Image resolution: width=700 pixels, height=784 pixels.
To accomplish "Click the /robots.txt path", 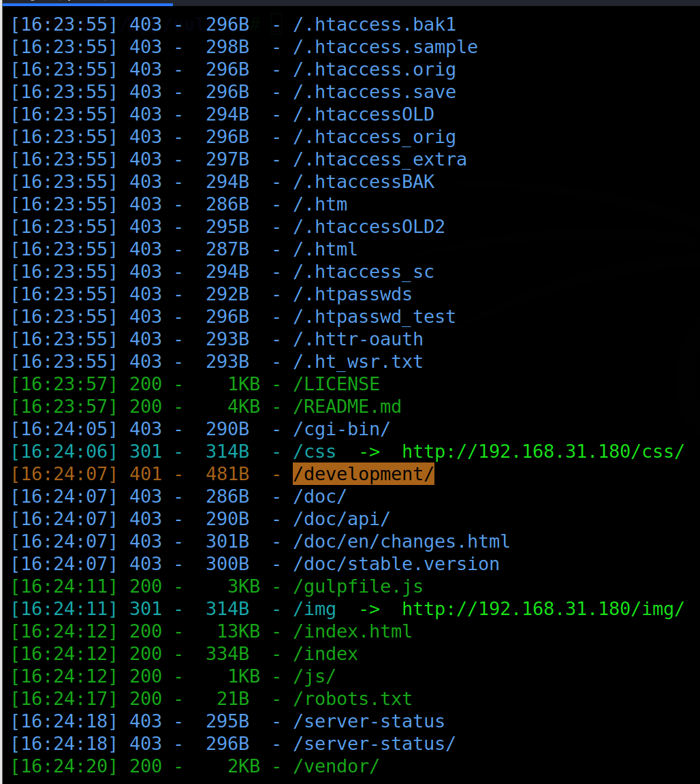I will [353, 700].
